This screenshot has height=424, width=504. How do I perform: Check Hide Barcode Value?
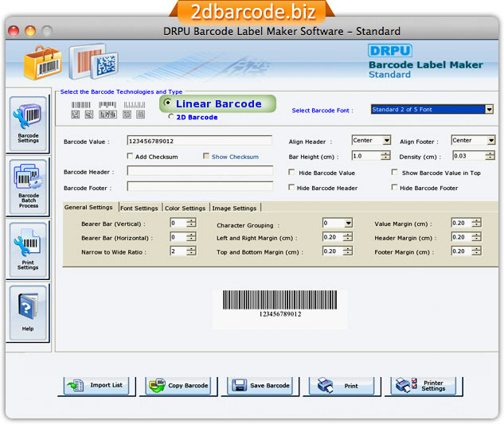pos(291,172)
